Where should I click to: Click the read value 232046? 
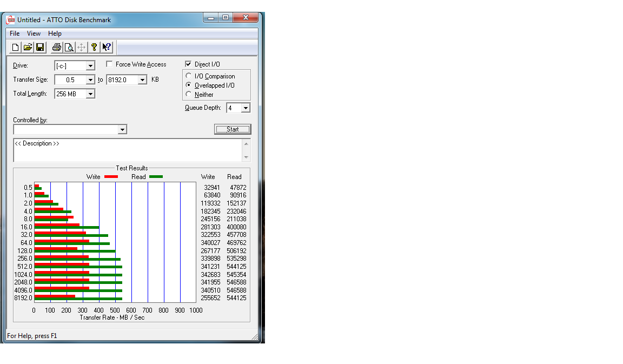[x=236, y=211]
